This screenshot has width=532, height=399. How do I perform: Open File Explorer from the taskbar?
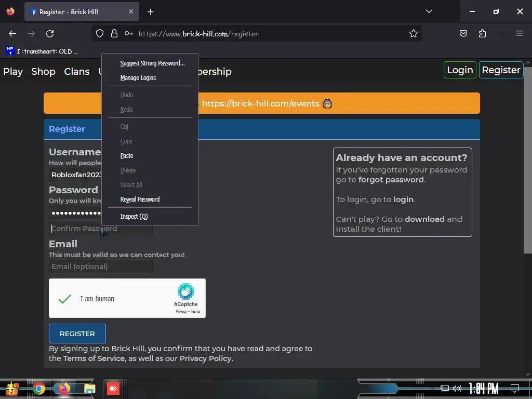coord(89,389)
